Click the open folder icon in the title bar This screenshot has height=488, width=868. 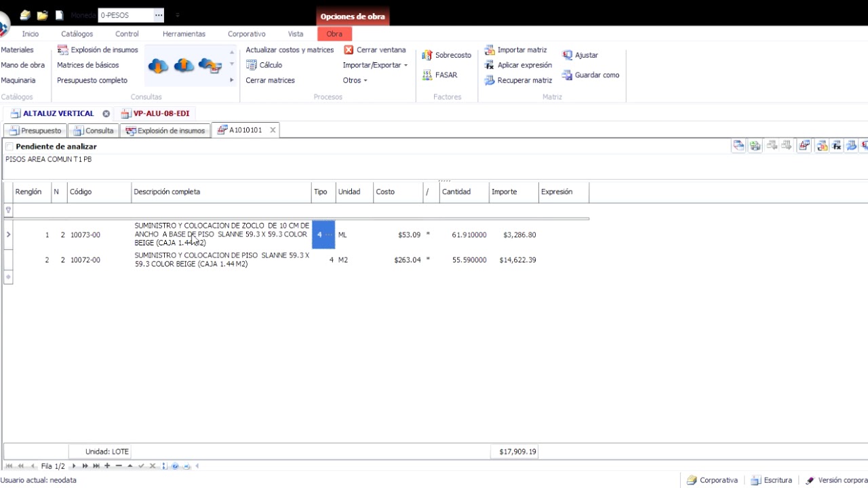point(43,15)
